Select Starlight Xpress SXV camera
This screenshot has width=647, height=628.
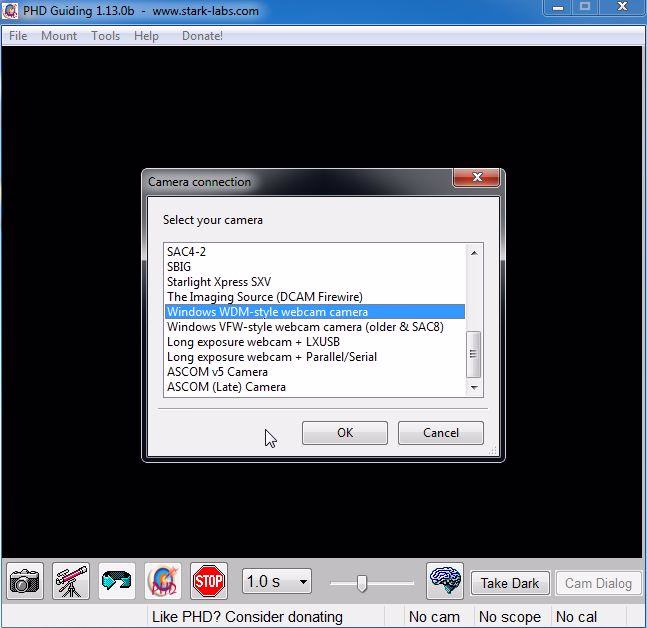tap(219, 282)
